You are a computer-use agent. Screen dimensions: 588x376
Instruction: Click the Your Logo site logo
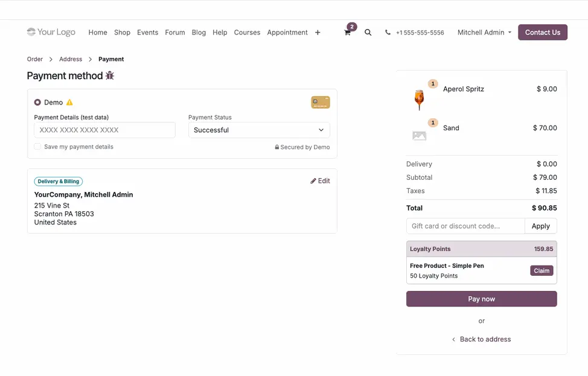pyautogui.click(x=51, y=32)
